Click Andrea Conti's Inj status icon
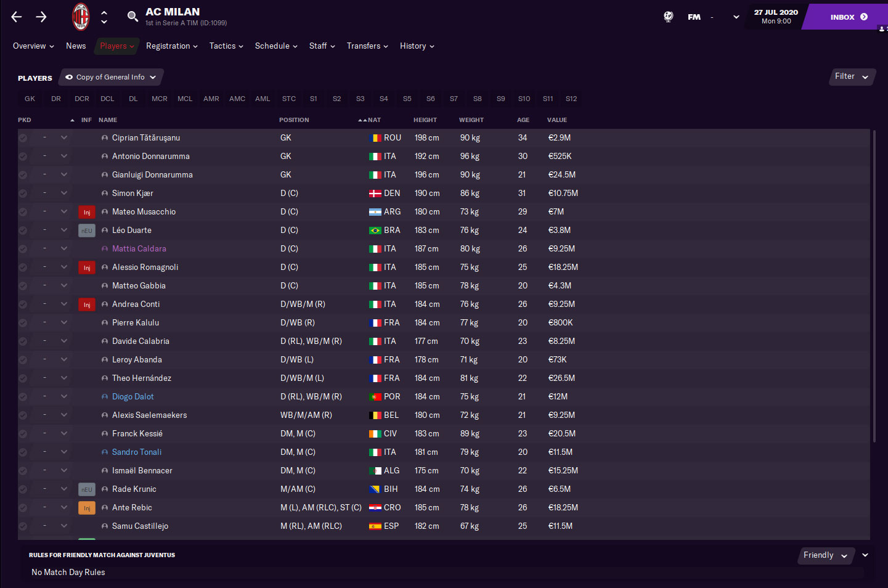Viewport: 888px width, 588px height. coord(87,304)
